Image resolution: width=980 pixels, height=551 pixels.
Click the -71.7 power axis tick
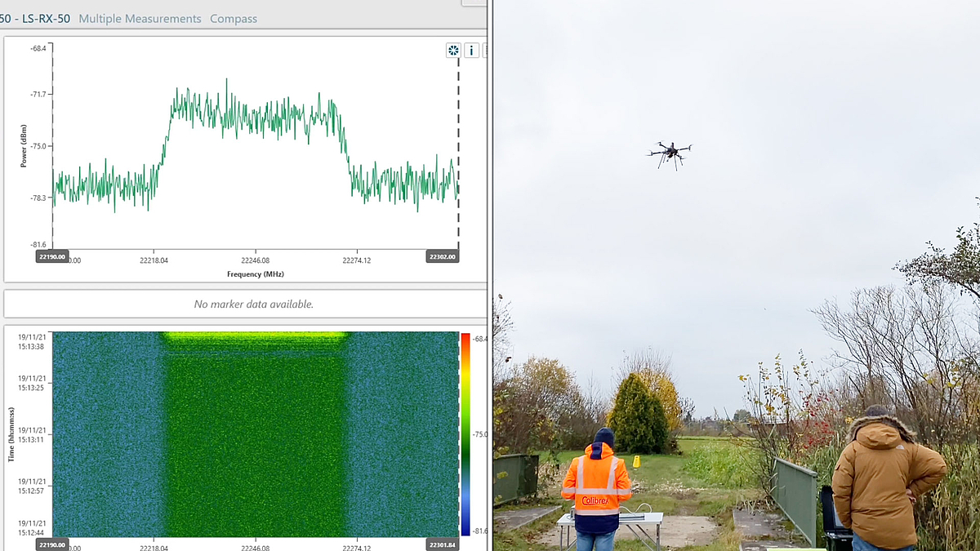[40, 94]
